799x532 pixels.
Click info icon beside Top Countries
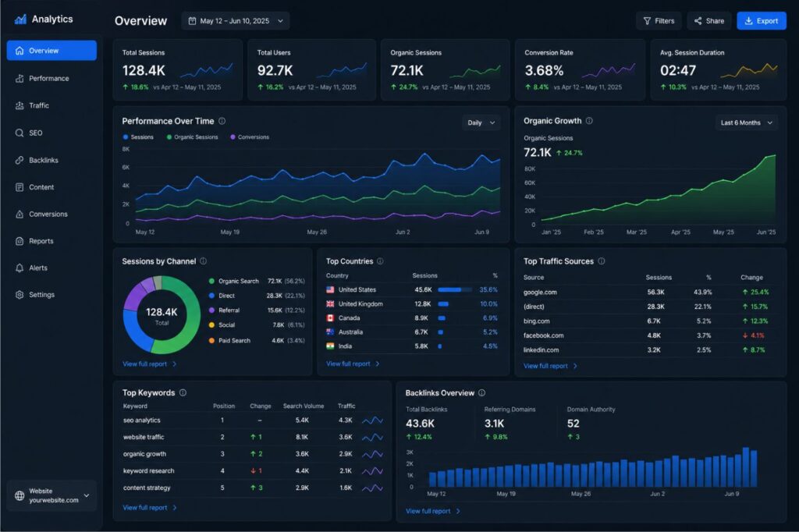[x=380, y=261]
